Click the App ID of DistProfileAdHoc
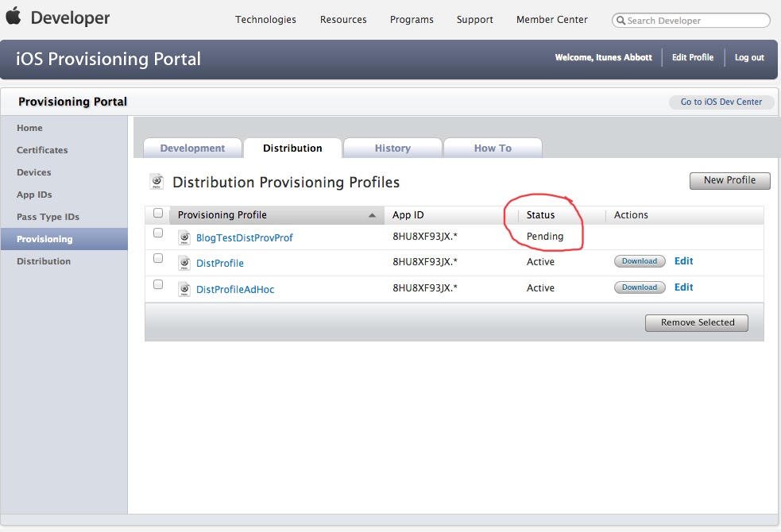 click(x=425, y=287)
